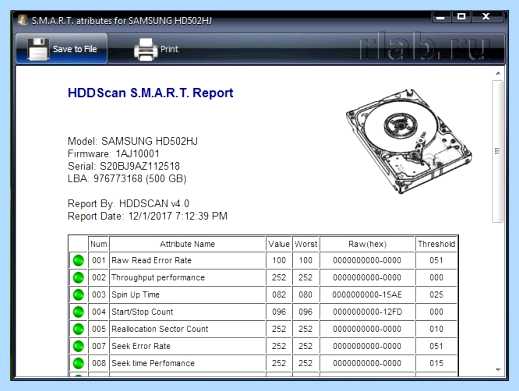Click Raw Read Error Rate attribute name
The image size is (519, 391).
click(x=151, y=260)
